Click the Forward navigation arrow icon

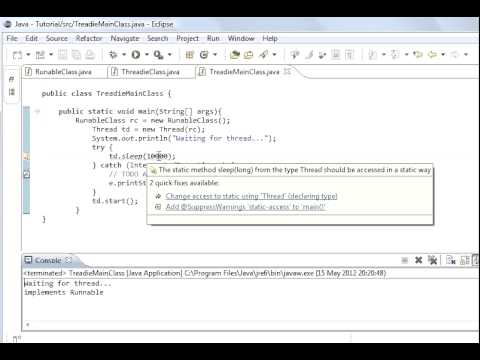455,54
